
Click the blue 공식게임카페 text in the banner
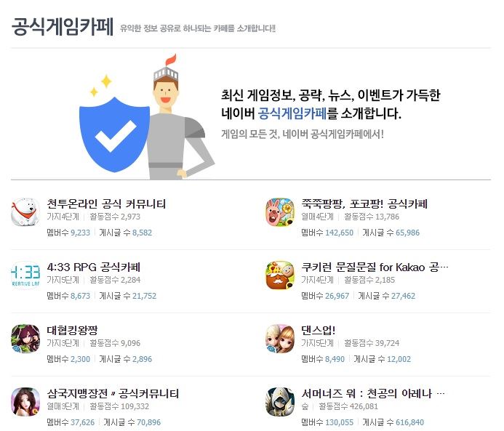pos(292,113)
